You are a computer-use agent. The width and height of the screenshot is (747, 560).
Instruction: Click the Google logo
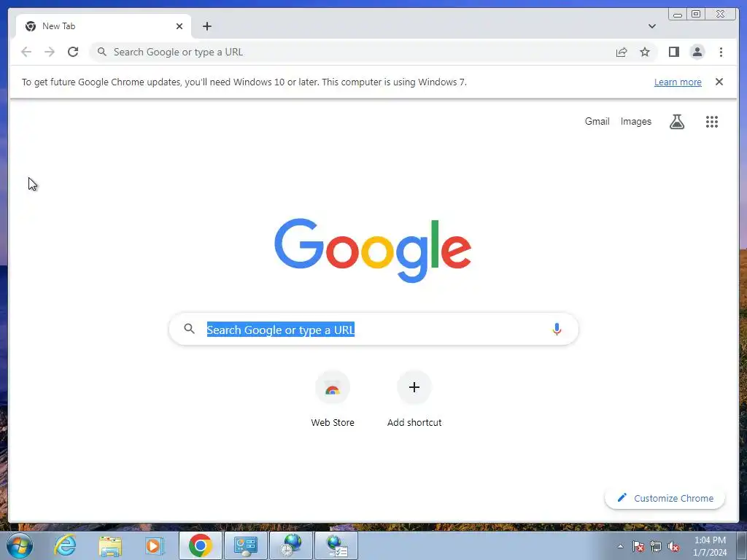(x=373, y=251)
